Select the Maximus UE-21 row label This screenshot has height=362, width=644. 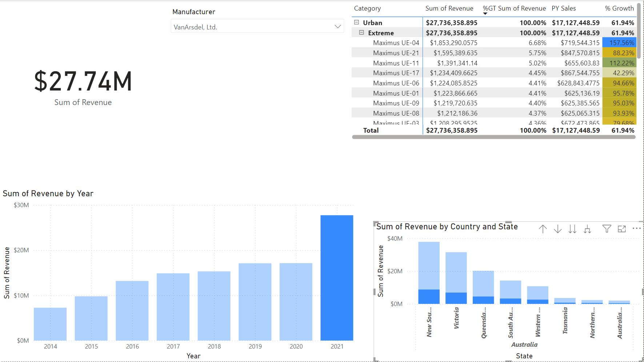point(396,53)
